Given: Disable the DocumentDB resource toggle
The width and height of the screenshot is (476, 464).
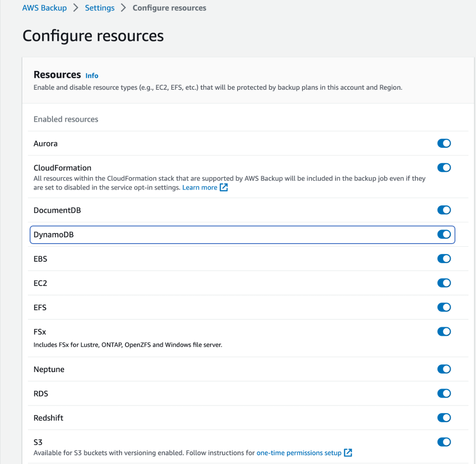Looking at the screenshot, I should 444,210.
